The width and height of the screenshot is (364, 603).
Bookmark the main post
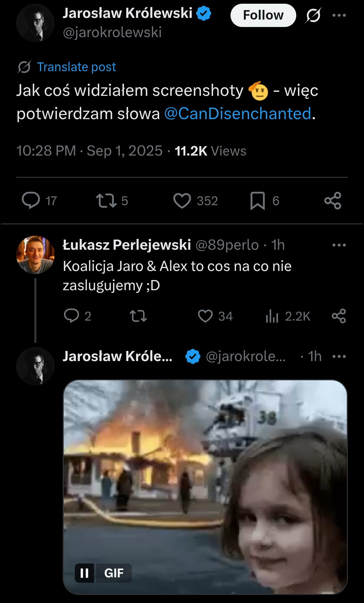(x=257, y=200)
